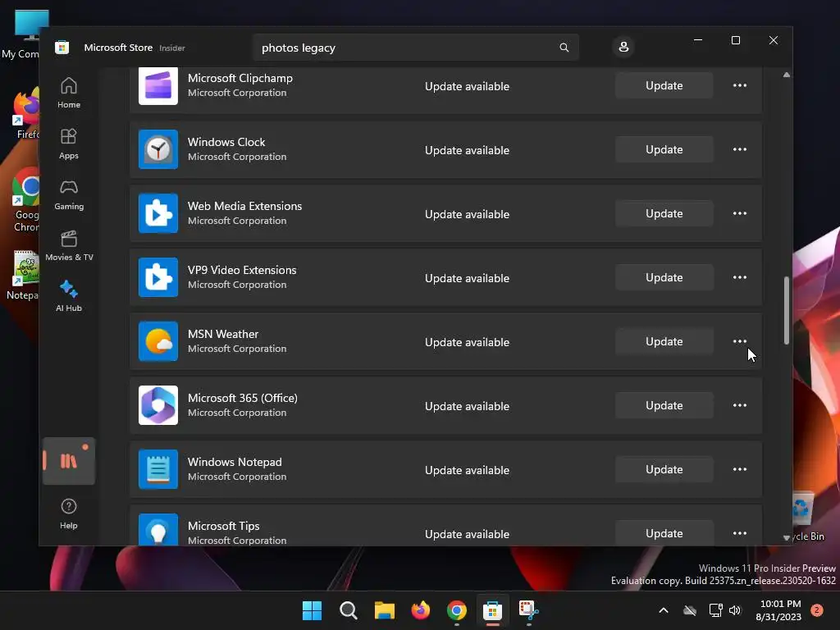Click the MSN Weather app icon

(x=158, y=341)
